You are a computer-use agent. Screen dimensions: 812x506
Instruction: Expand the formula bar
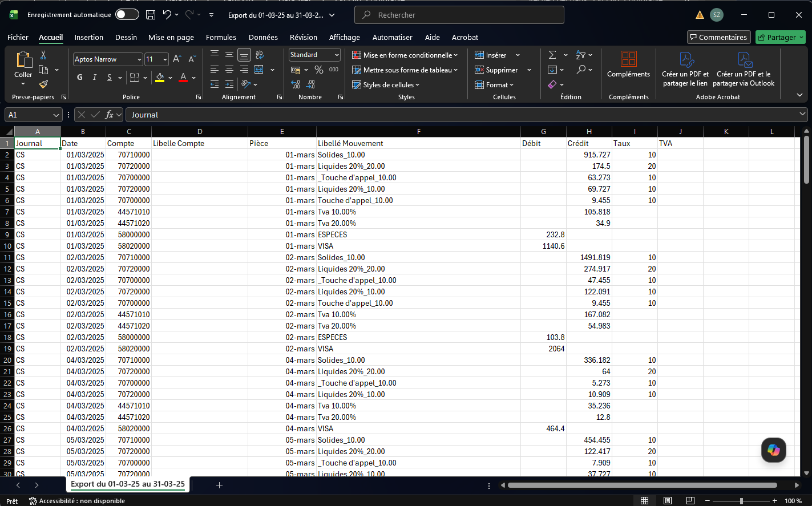802,115
